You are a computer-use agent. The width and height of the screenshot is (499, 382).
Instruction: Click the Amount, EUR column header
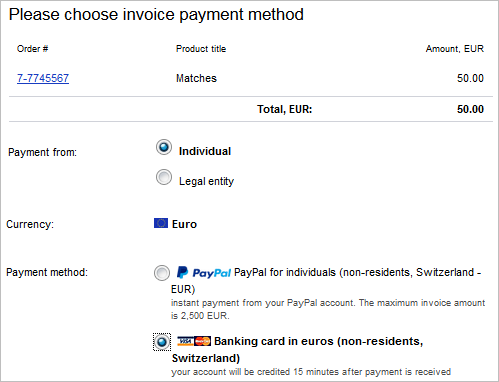[455, 49]
